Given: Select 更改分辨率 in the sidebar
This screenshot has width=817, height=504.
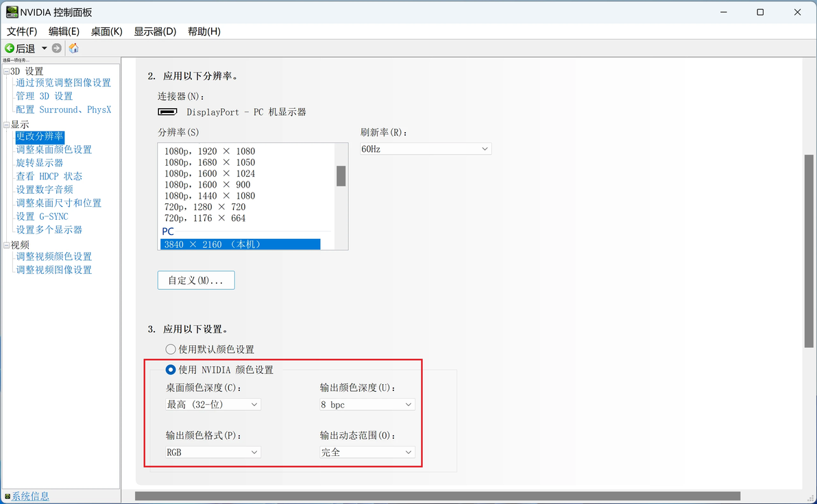Looking at the screenshot, I should 40,136.
